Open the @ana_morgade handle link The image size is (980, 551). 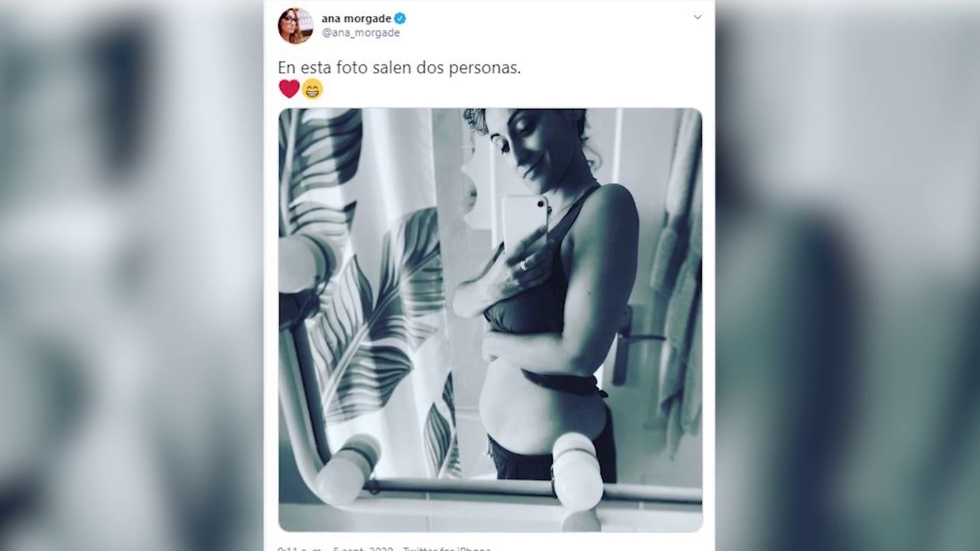point(360,33)
